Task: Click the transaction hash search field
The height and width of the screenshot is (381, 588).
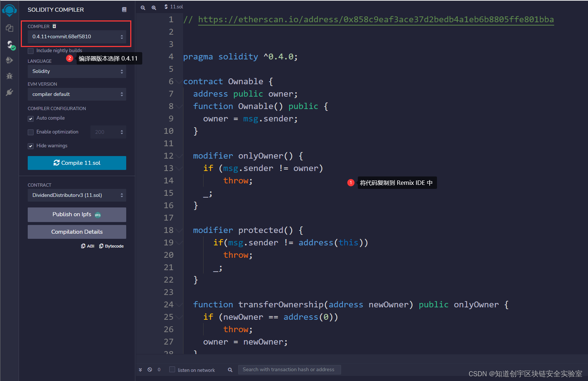Action: [x=289, y=370]
